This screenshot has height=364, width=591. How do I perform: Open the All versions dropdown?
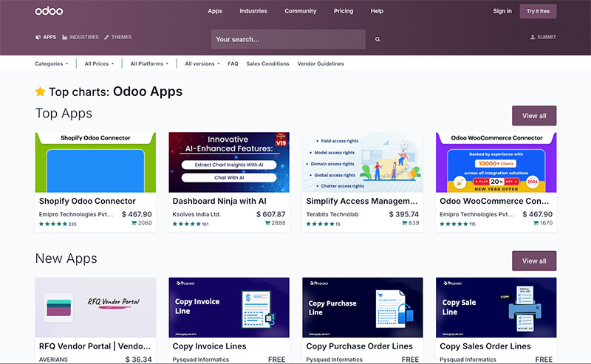[202, 63]
